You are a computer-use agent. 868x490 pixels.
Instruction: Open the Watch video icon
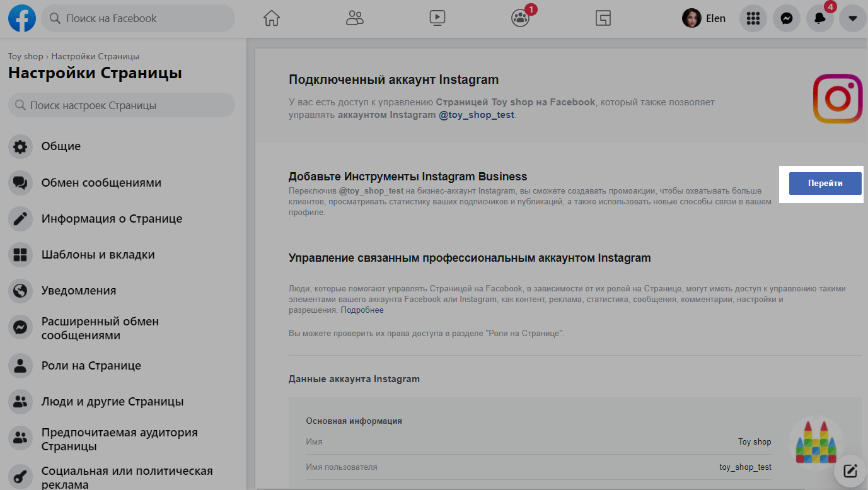pos(437,18)
